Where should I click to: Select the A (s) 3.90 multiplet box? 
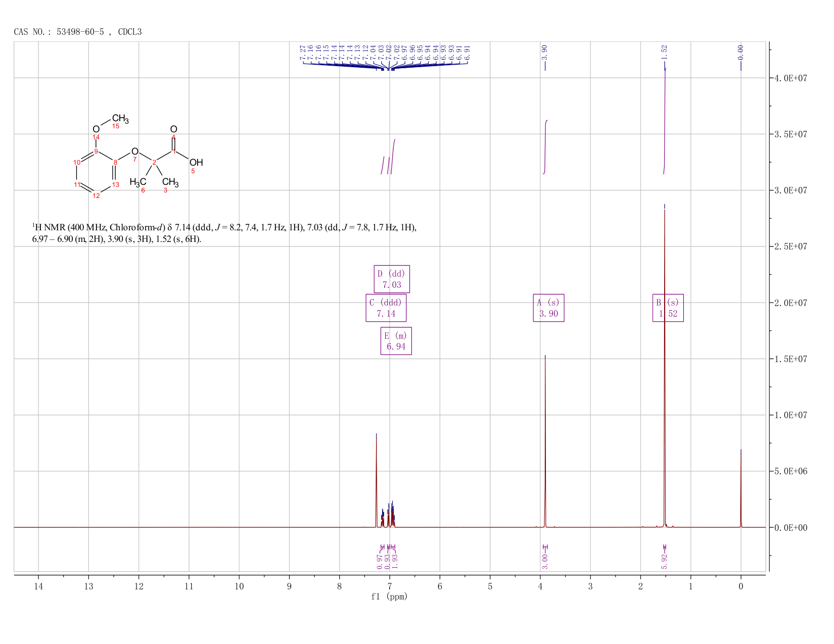[x=548, y=308]
